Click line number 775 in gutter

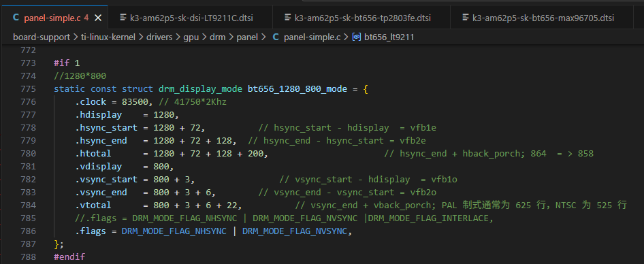coord(27,88)
